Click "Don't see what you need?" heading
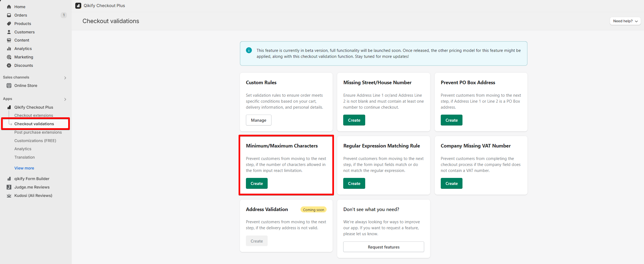Screen dimensions: 644x264 click(x=371, y=209)
